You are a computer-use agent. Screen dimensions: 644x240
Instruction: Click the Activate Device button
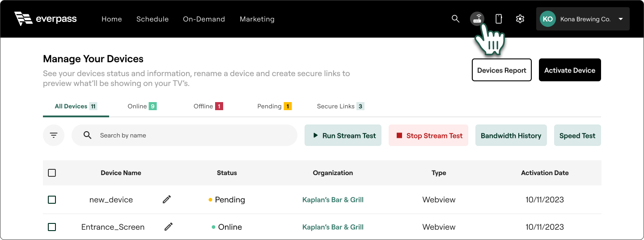[x=570, y=70]
